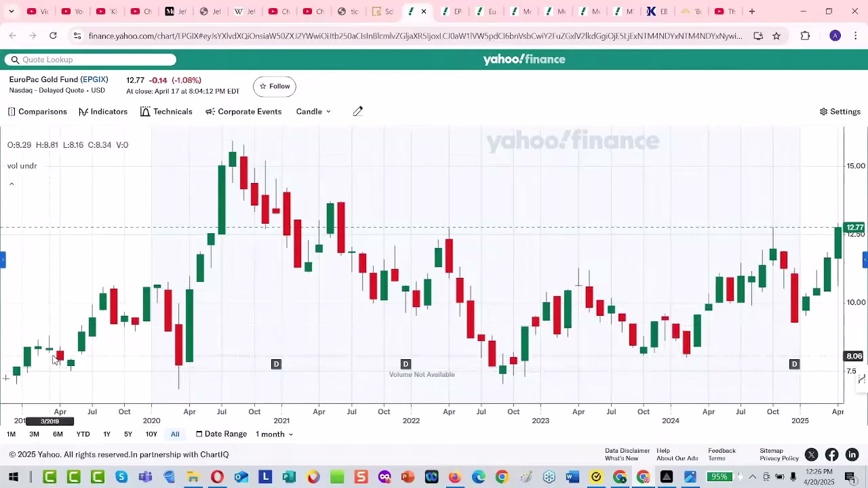
Task: Open Windows notification center
Action: [850, 477]
